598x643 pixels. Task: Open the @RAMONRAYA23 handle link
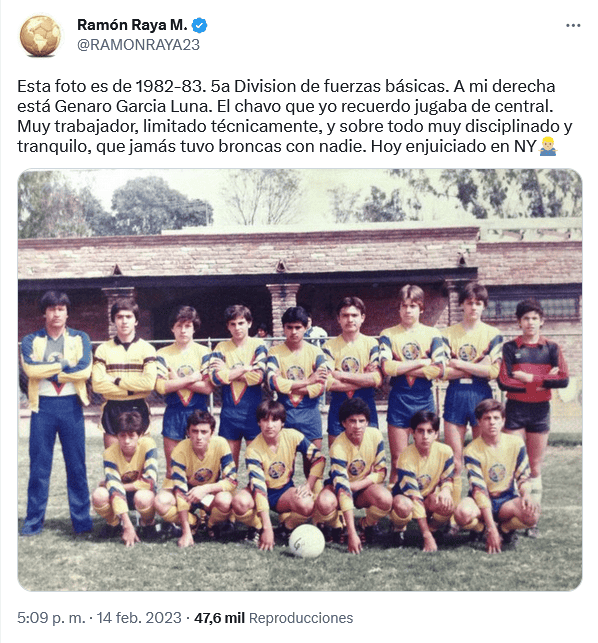click(x=138, y=44)
